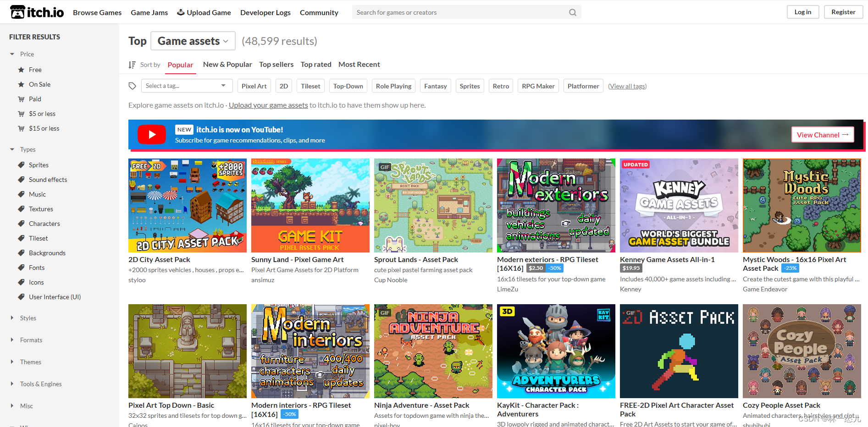Click the tag icon beside Fonts
The width and height of the screenshot is (868, 427).
[x=21, y=268]
